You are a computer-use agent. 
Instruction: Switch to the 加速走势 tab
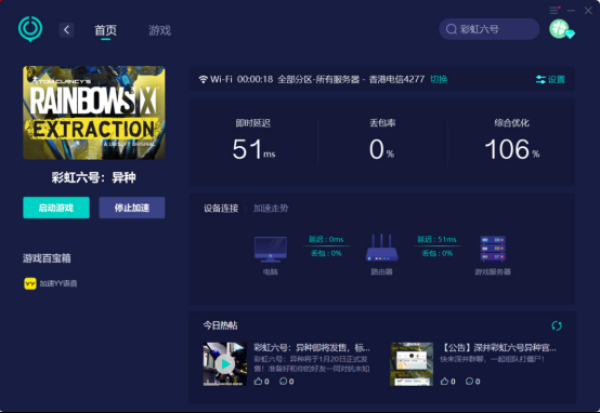pyautogui.click(x=270, y=208)
